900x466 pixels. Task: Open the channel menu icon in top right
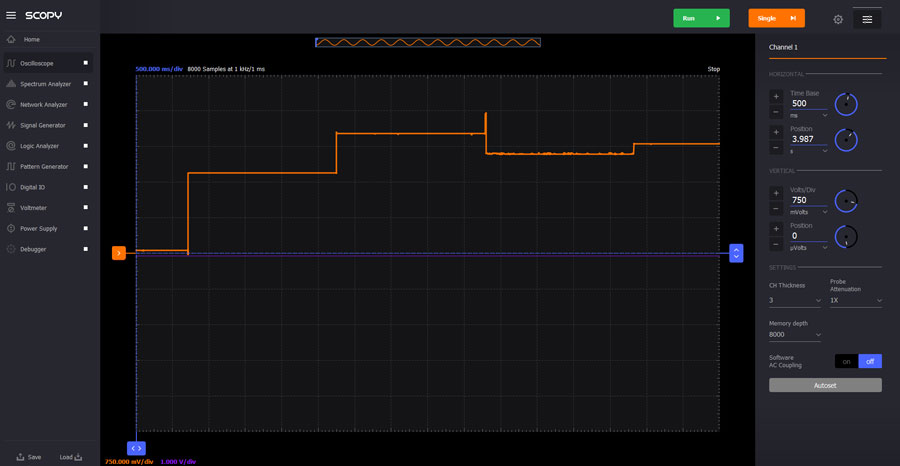point(867,18)
